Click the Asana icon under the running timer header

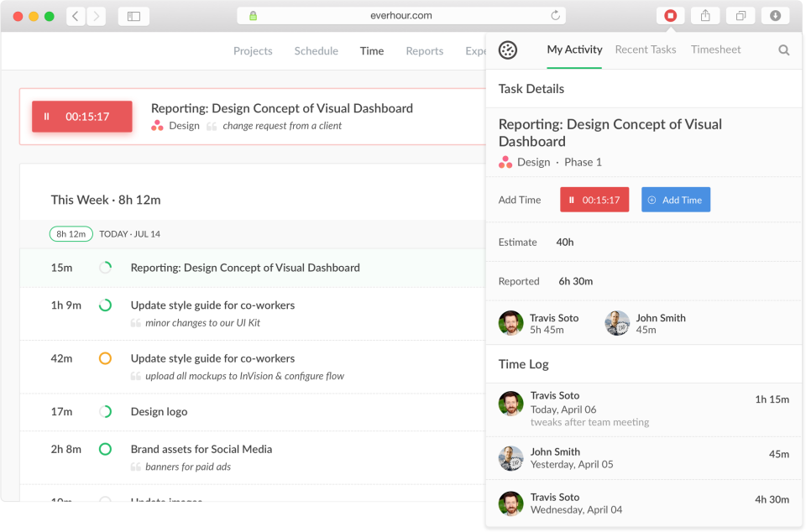pyautogui.click(x=157, y=126)
